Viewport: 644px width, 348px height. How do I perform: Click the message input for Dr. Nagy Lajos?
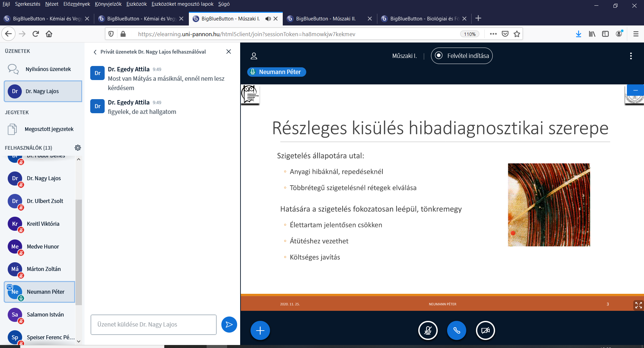coord(153,325)
